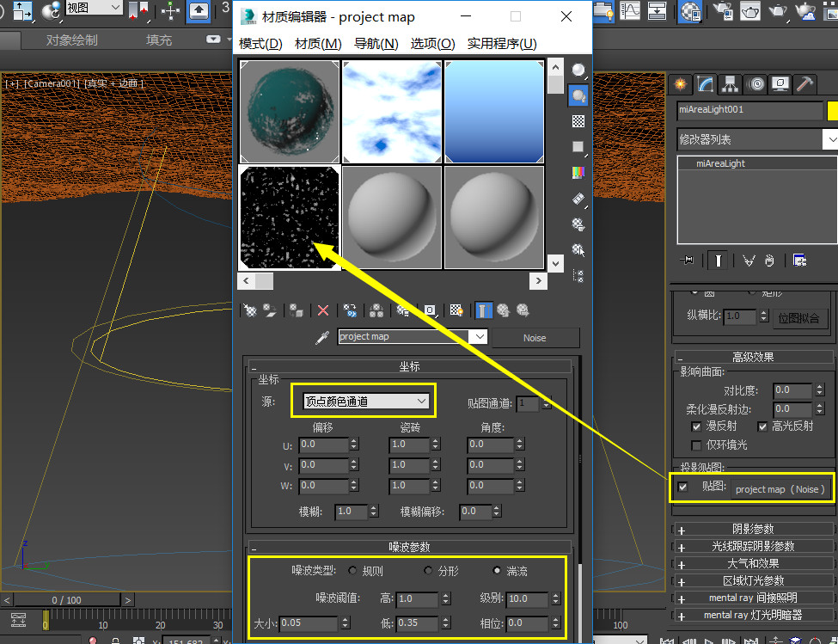Click the eyedropper pick material icon

point(322,337)
